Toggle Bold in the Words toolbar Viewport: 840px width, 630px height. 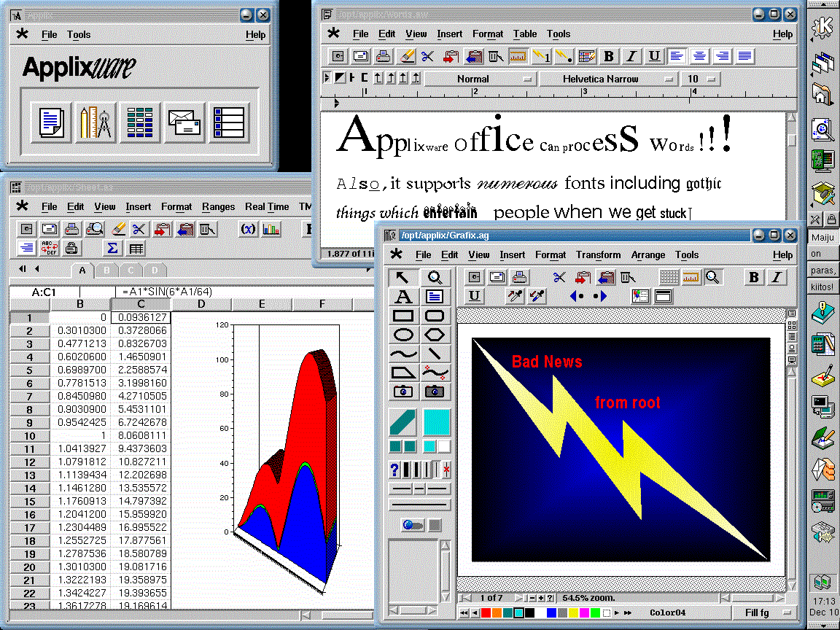tap(609, 56)
